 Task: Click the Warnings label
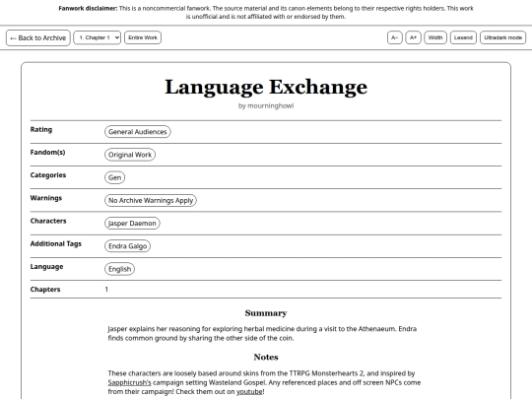[x=46, y=198]
